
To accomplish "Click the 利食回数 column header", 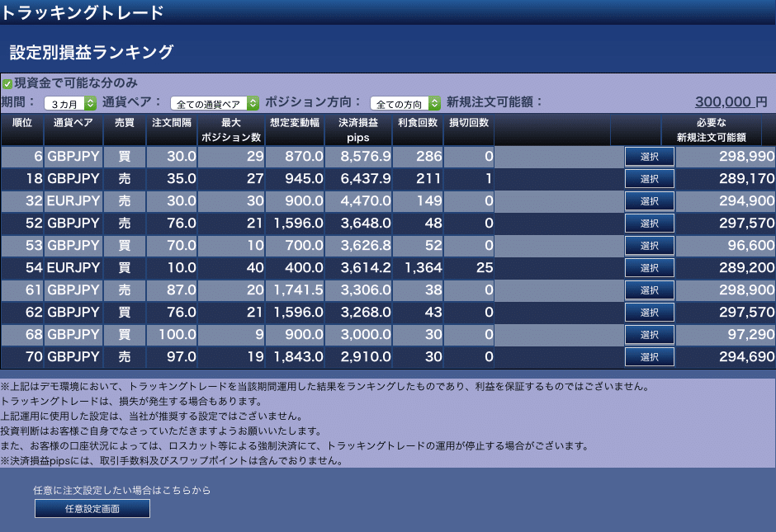I will click(x=418, y=130).
